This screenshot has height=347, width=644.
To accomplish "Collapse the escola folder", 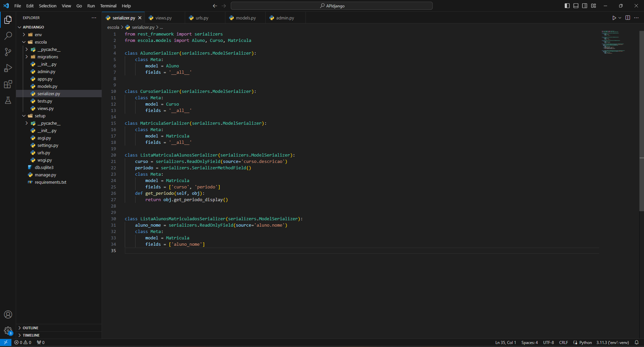I will tap(24, 42).
